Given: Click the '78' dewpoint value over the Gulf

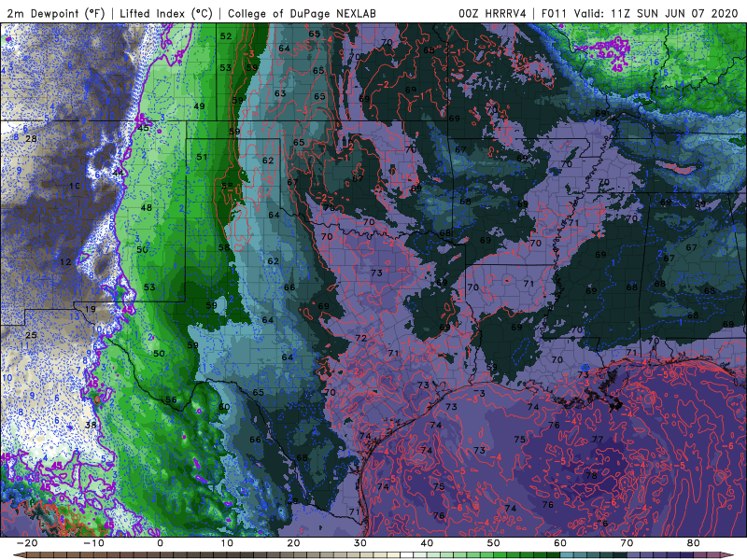Looking at the screenshot, I should point(591,475).
